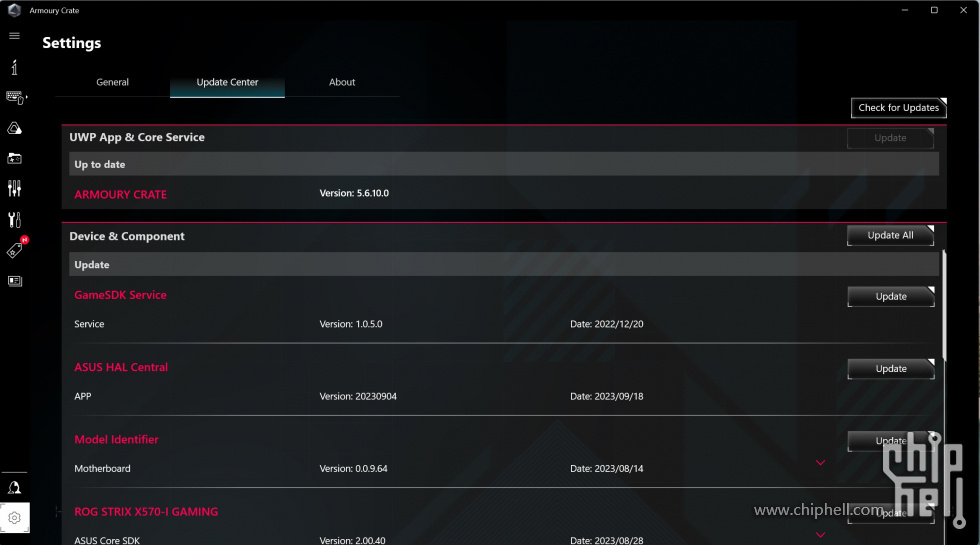Click the Up to date status bar
Viewport: 980px width, 545px height.
point(504,164)
